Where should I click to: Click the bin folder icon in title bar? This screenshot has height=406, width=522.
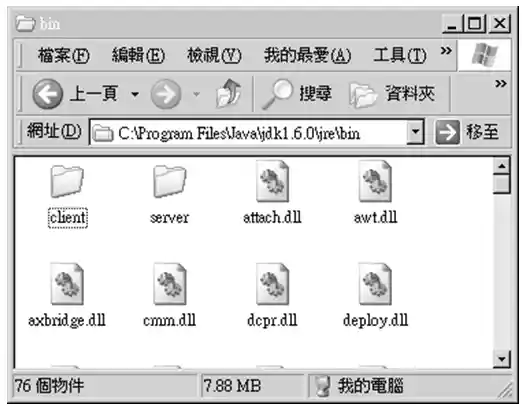click(25, 24)
